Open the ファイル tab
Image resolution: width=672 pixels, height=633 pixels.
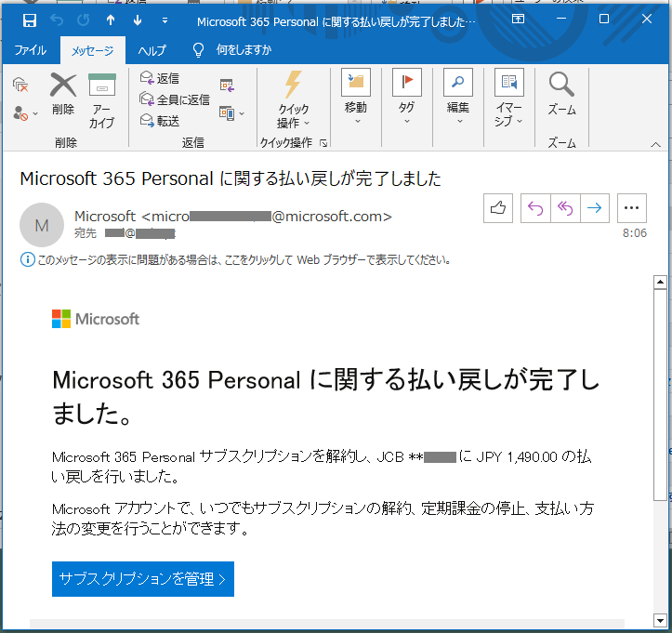(30, 50)
